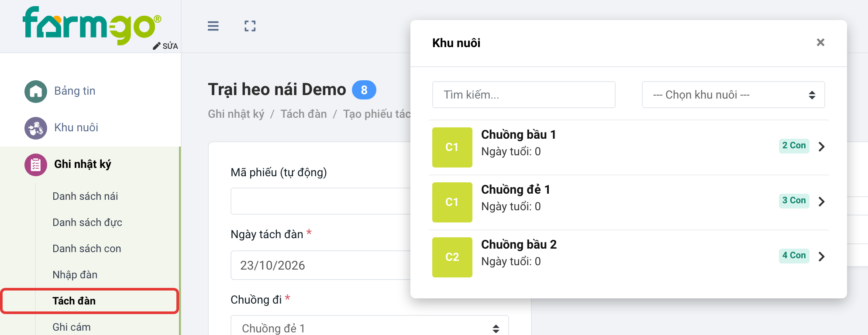Click the Bảng tin home icon

[36, 91]
